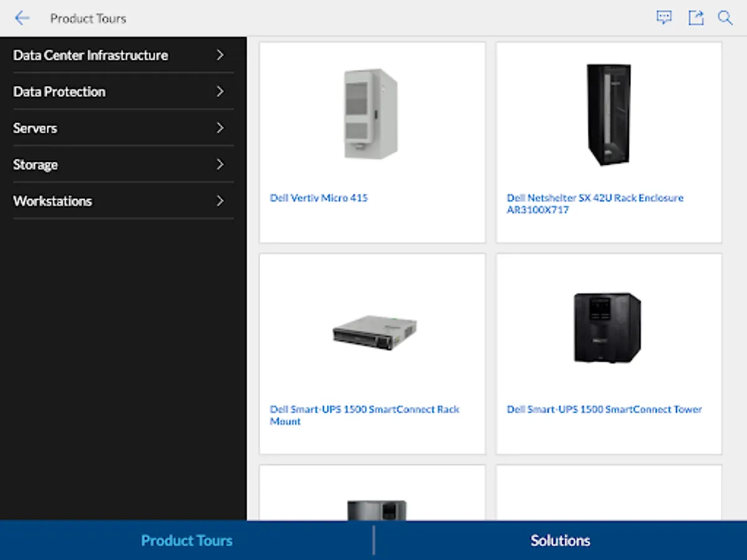Click the Product Tours header title
This screenshot has height=560, width=747.
88,19
